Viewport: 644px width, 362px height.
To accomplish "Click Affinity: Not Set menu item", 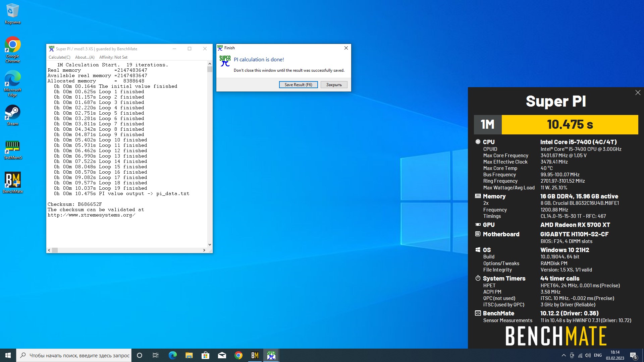I will coord(113,57).
